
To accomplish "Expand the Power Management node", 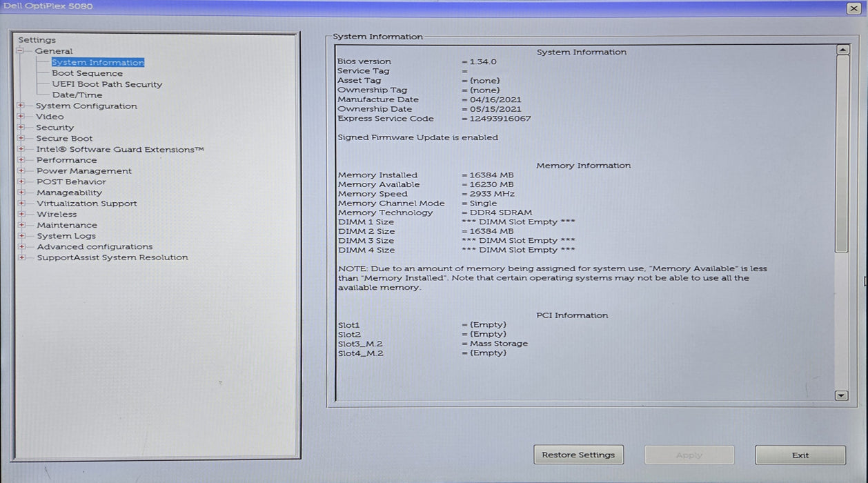I will (x=21, y=171).
